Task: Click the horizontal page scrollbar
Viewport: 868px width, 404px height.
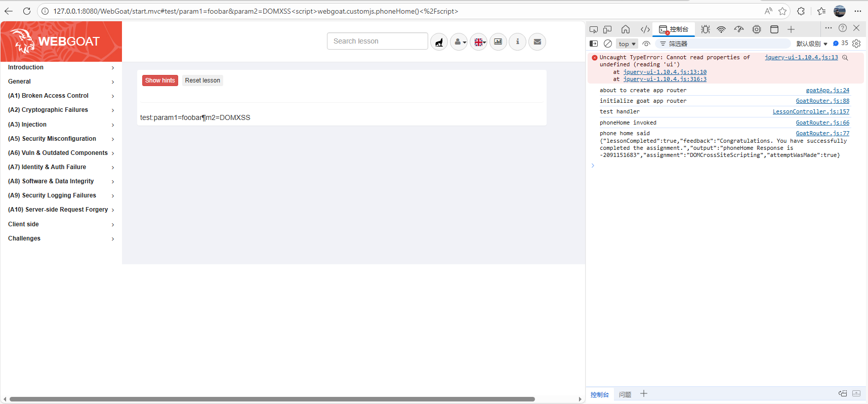Action: [x=272, y=399]
